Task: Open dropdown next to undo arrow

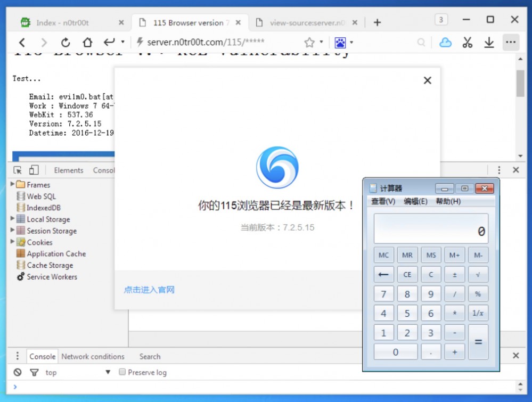Action: pos(123,42)
